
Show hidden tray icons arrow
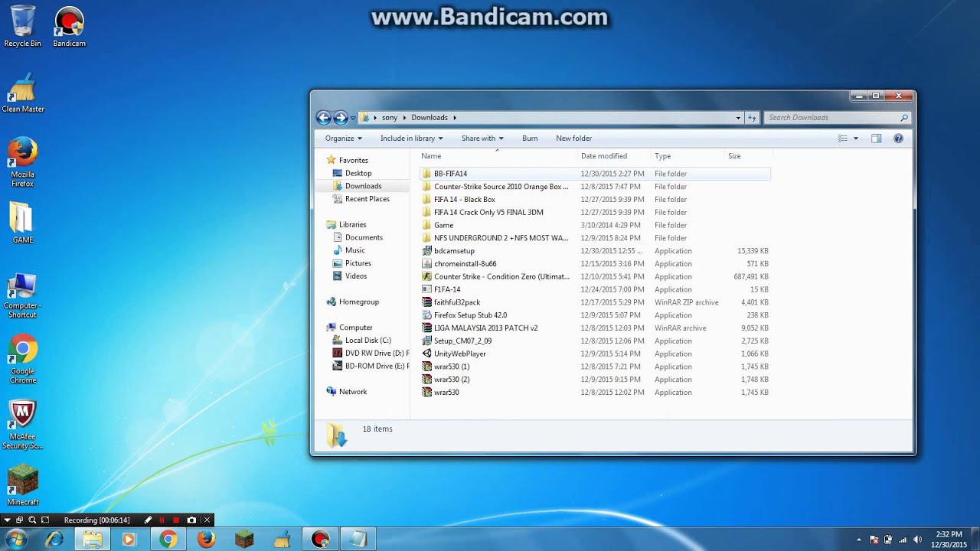tap(859, 540)
